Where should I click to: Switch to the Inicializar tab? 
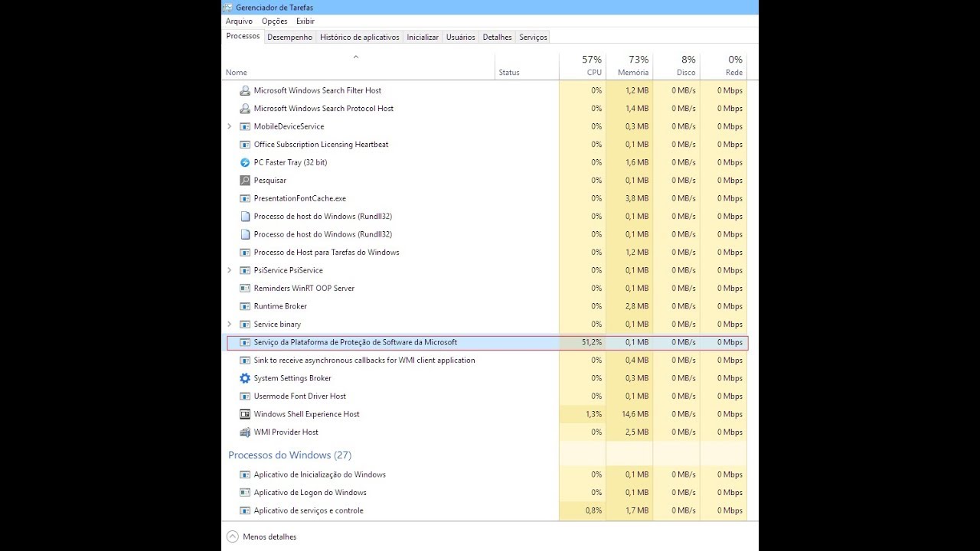[423, 37]
